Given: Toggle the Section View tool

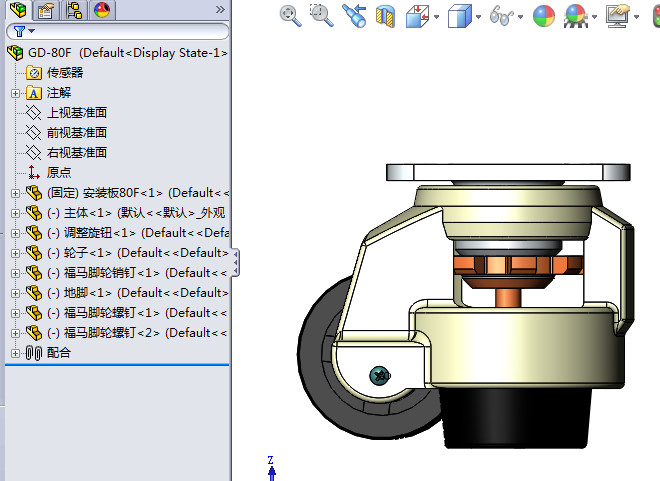Looking at the screenshot, I should pyautogui.click(x=385, y=16).
